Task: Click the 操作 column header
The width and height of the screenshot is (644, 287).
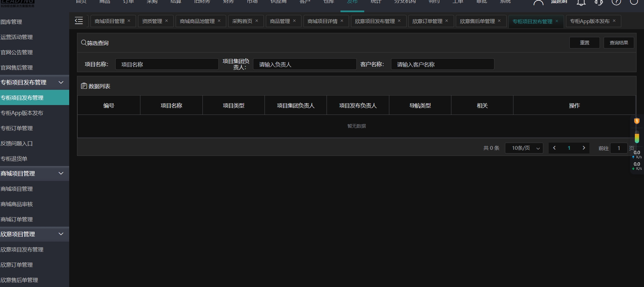Action: click(x=574, y=105)
